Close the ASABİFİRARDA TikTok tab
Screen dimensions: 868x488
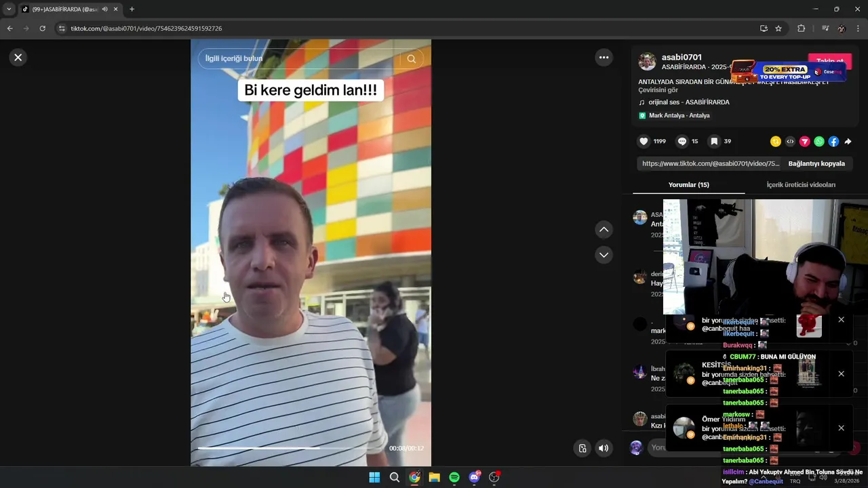tap(116, 9)
